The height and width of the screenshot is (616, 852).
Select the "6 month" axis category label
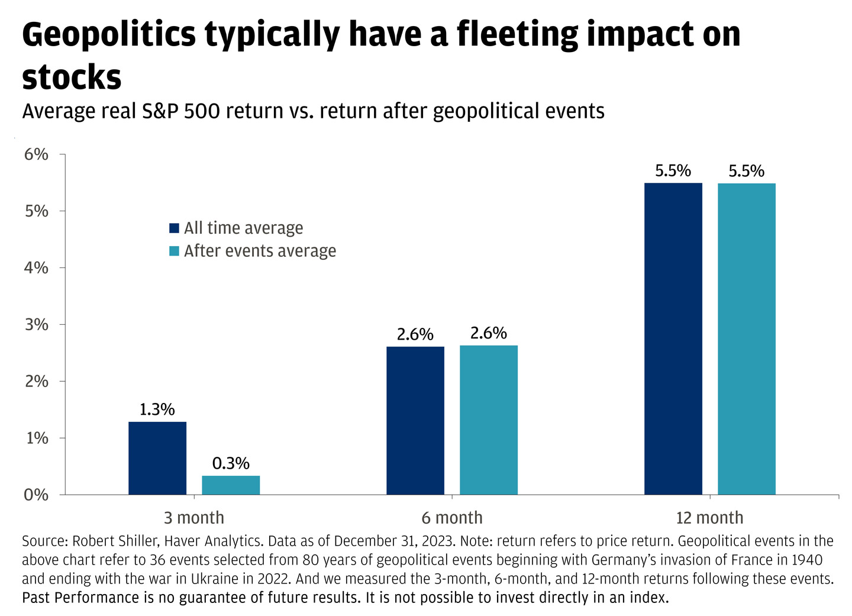tap(452, 518)
